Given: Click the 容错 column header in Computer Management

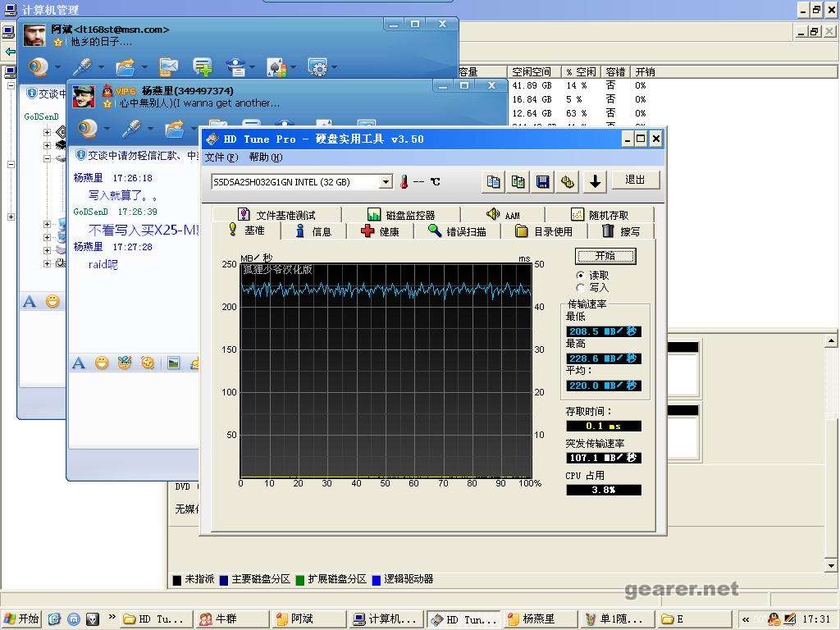Looking at the screenshot, I should [x=615, y=72].
